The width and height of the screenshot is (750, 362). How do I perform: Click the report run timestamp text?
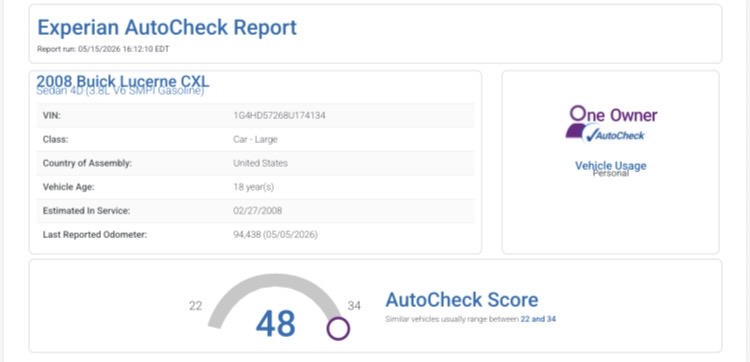click(x=103, y=49)
